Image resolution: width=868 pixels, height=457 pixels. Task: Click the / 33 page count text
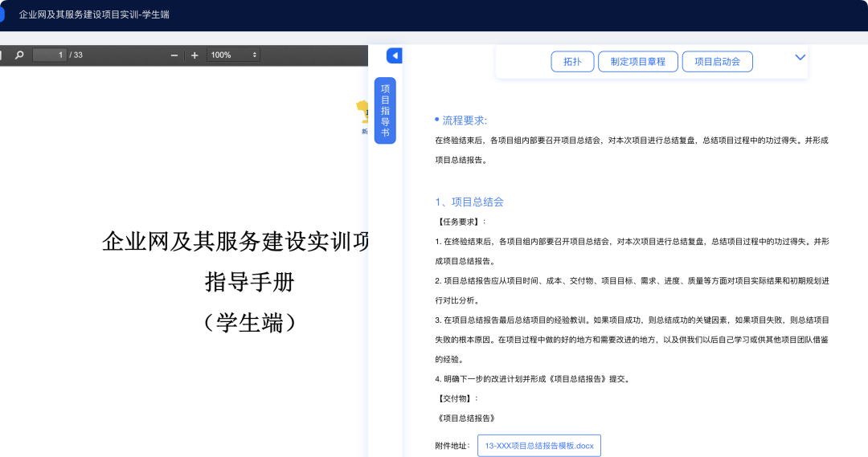point(76,55)
